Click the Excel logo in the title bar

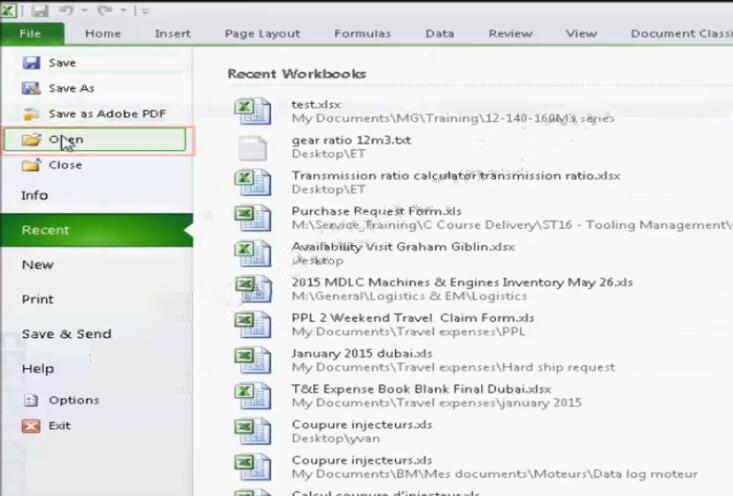(8, 10)
